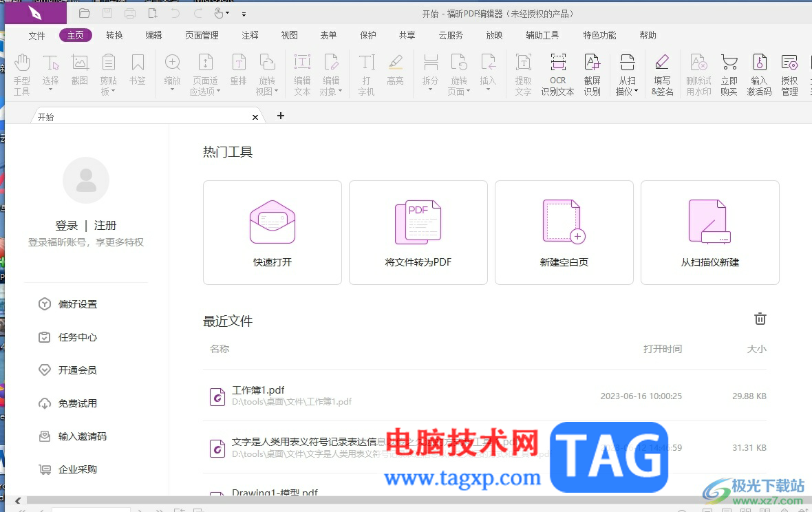This screenshot has width=812, height=512.
Task: Open recent file 工作簿1.pdf
Action: tap(484, 396)
